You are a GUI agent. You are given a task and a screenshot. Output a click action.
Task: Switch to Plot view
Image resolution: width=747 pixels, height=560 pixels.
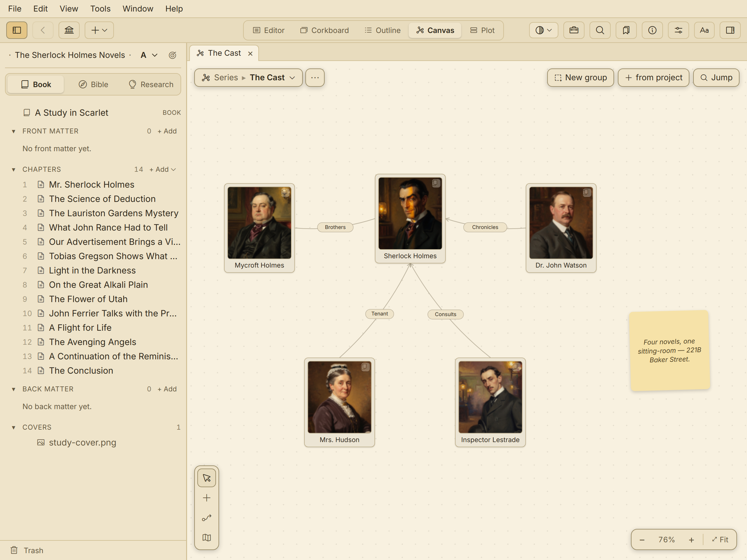pos(482,30)
